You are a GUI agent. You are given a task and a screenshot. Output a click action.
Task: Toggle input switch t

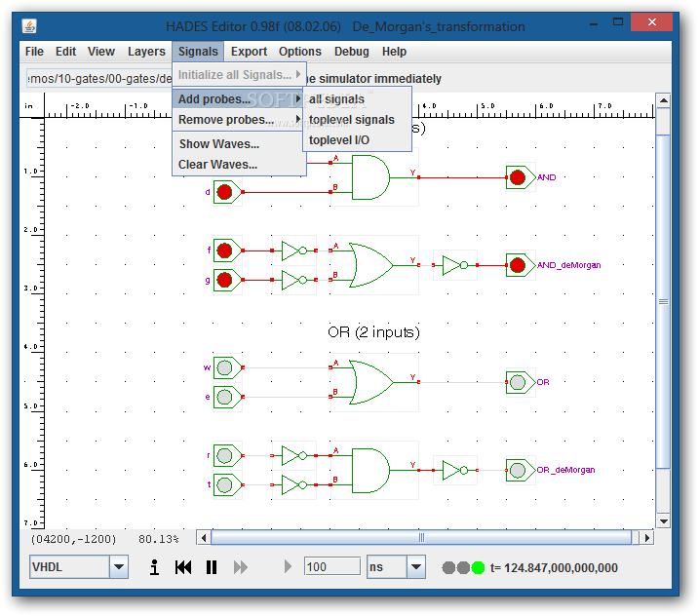[x=226, y=484]
